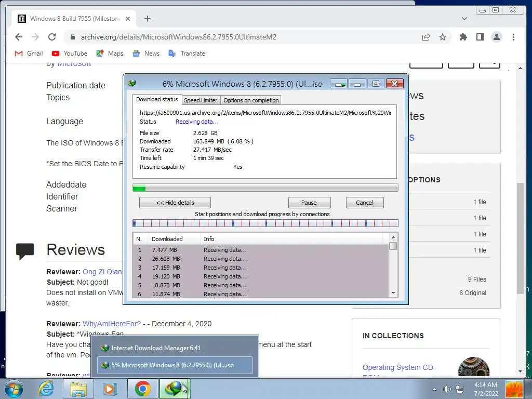The width and height of the screenshot is (532, 399).
Task: Open the YouTube bookmark
Action: click(70, 54)
